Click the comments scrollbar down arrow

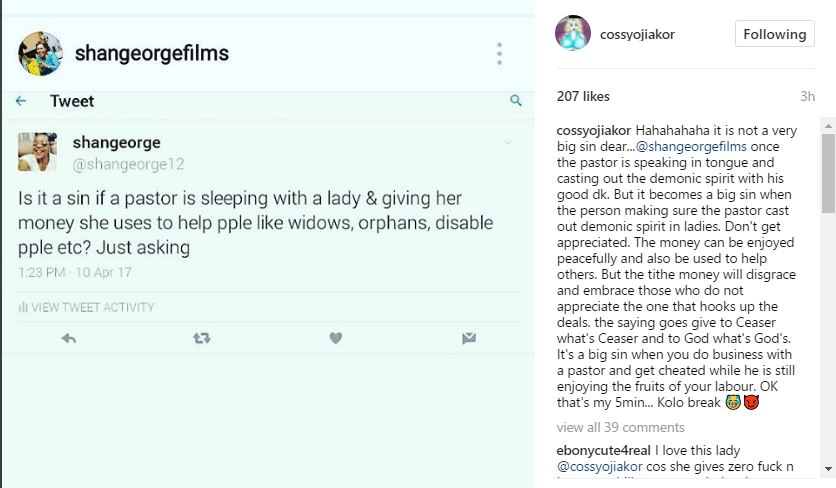[828, 468]
